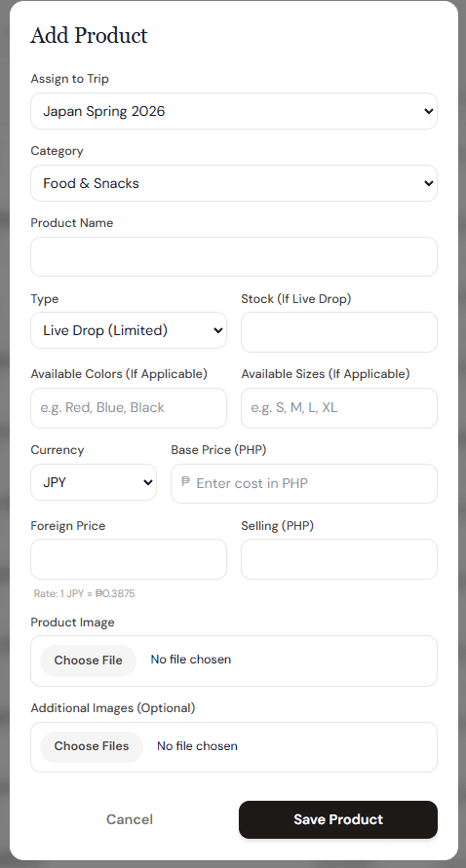Click the rate text '1 JPY = ₱0.3875'
This screenshot has height=868, width=466.
pos(84,593)
